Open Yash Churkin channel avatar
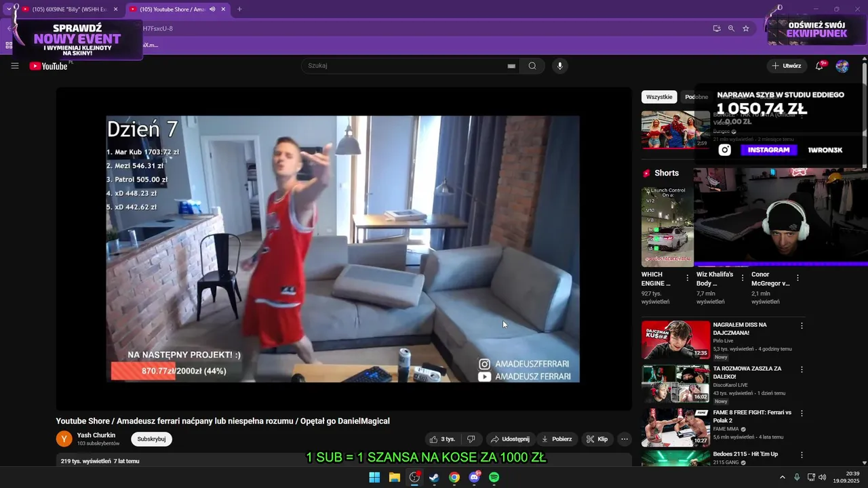The width and height of the screenshot is (868, 488). 64,439
